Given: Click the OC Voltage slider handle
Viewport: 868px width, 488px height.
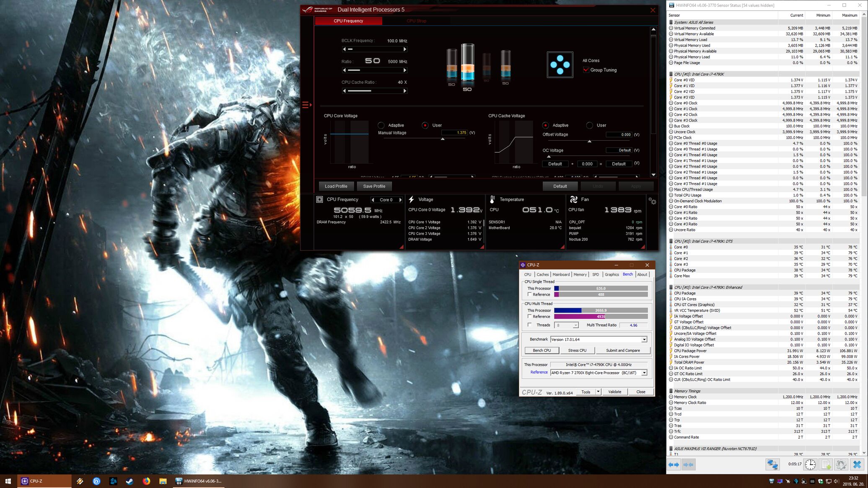Looking at the screenshot, I should tap(549, 156).
